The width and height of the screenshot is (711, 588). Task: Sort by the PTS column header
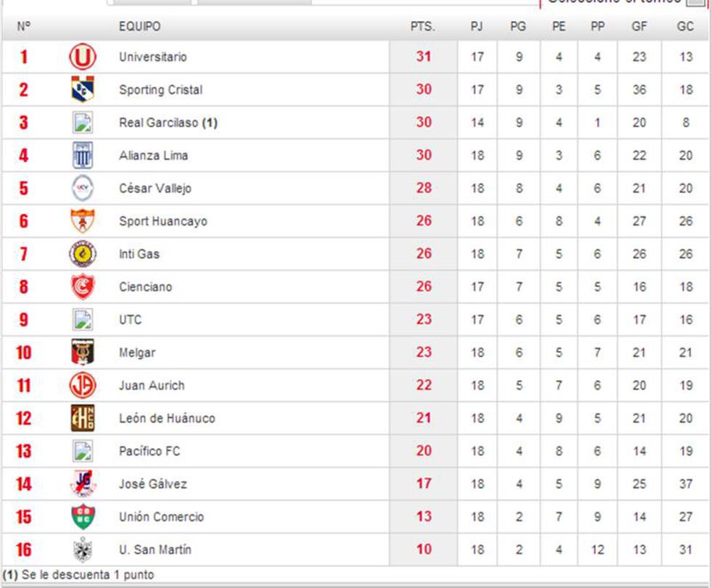tap(424, 26)
